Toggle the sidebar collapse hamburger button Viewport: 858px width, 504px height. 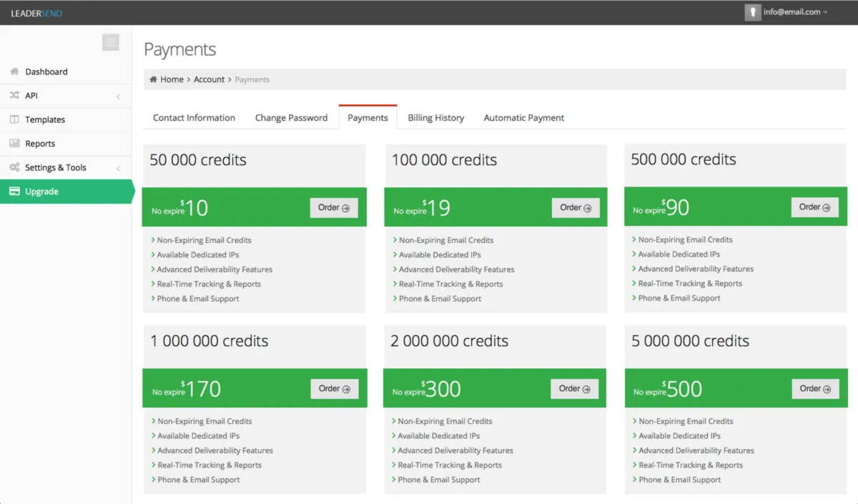[x=110, y=42]
